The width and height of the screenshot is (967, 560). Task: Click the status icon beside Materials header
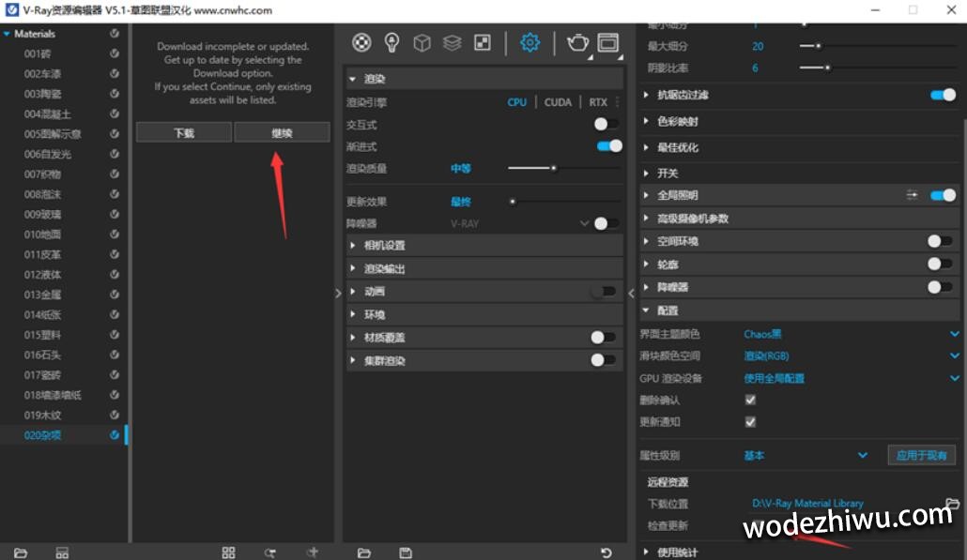click(115, 33)
